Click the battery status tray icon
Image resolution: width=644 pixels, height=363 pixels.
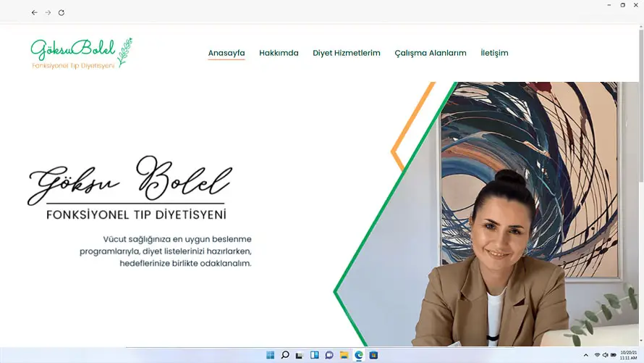(x=613, y=355)
